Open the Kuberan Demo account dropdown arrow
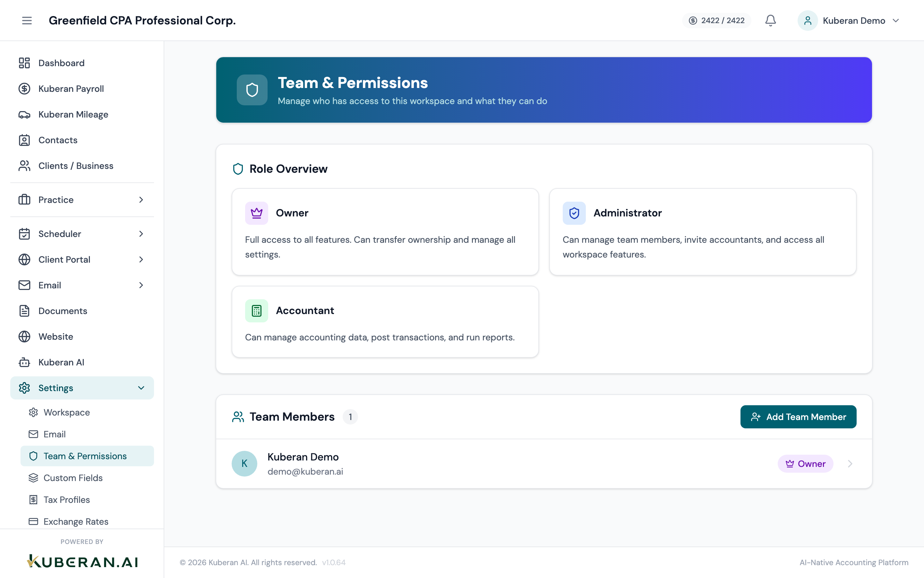This screenshot has width=924, height=578. coord(896,20)
